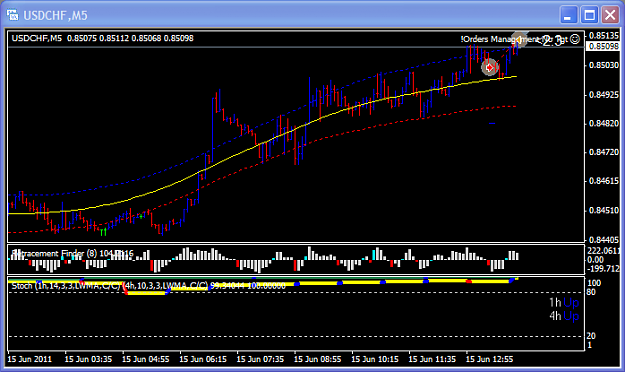Click the 0.84820 price axis label
The width and height of the screenshot is (625, 372).
(604, 124)
